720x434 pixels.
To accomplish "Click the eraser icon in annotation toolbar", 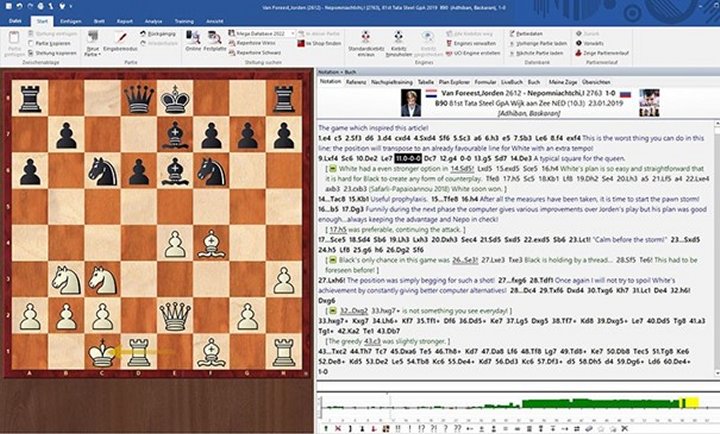I will point(589,428).
